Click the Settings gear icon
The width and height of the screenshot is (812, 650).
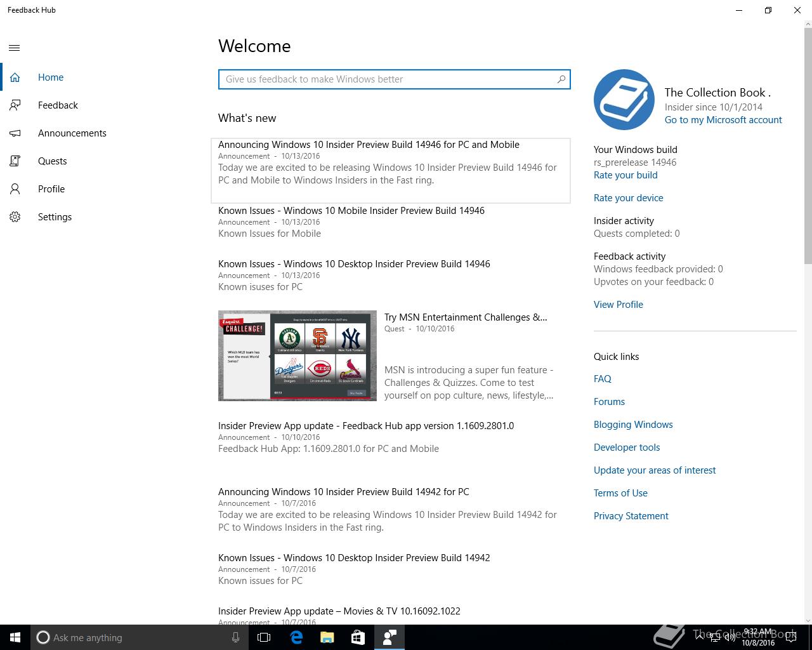[15, 217]
